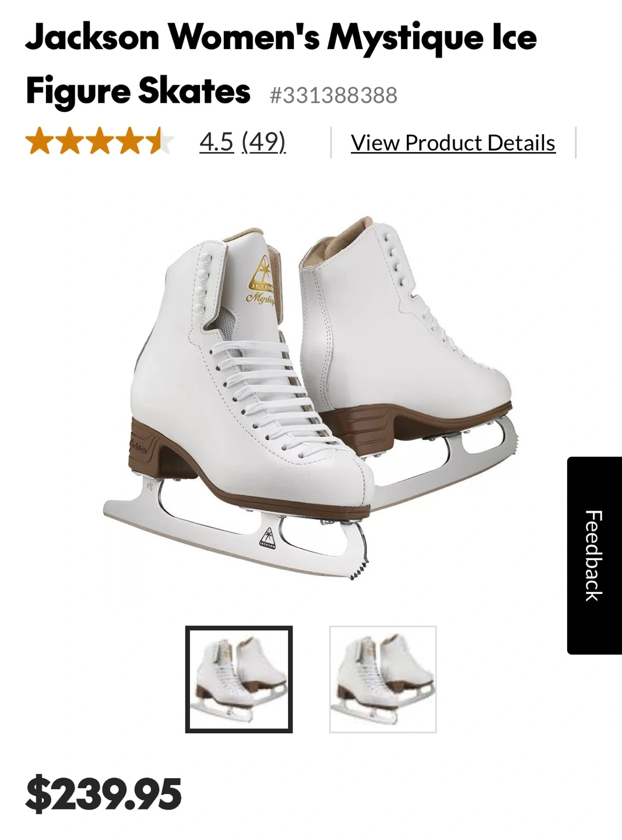Open the Feedback side tab
Viewport: 622px width, 840px height.
[x=594, y=555]
